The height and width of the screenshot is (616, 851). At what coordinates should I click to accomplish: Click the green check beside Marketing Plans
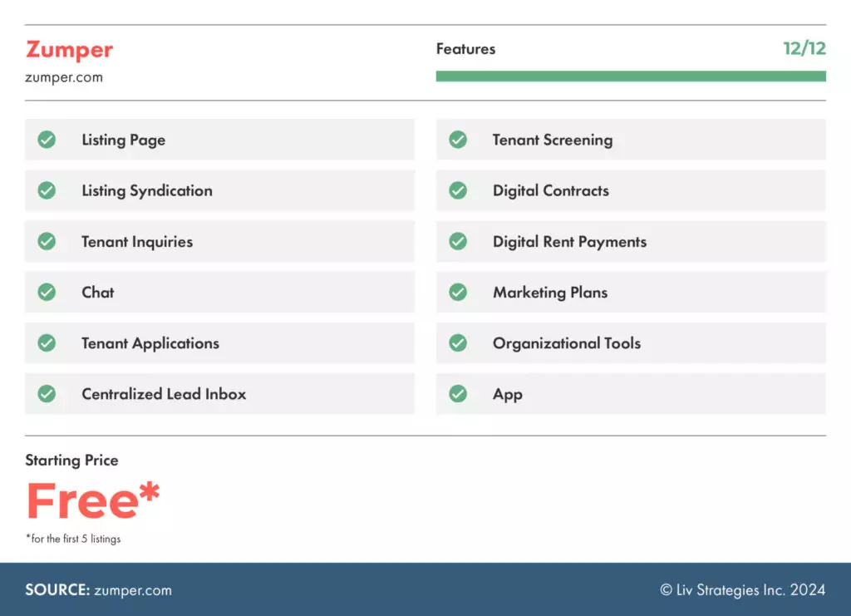coord(458,292)
